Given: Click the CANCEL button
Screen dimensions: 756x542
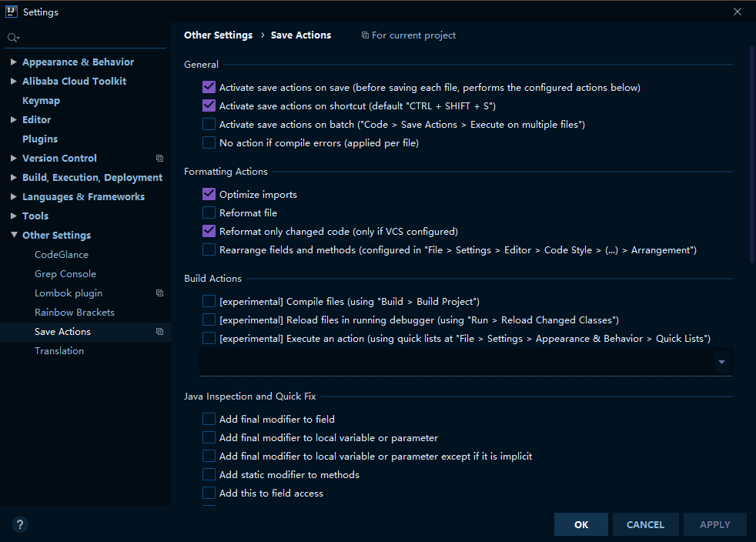Looking at the screenshot, I should (x=645, y=524).
